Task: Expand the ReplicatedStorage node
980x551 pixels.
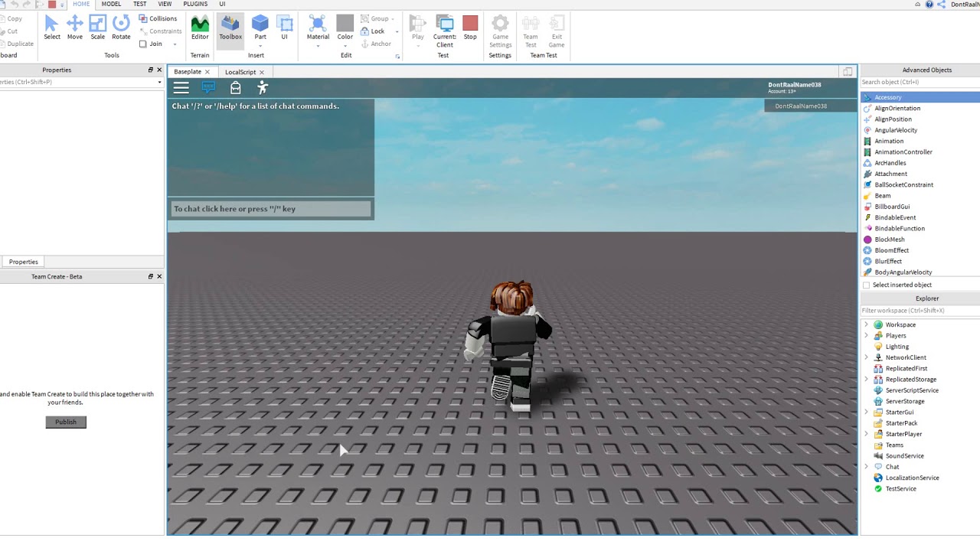Action: [866, 379]
